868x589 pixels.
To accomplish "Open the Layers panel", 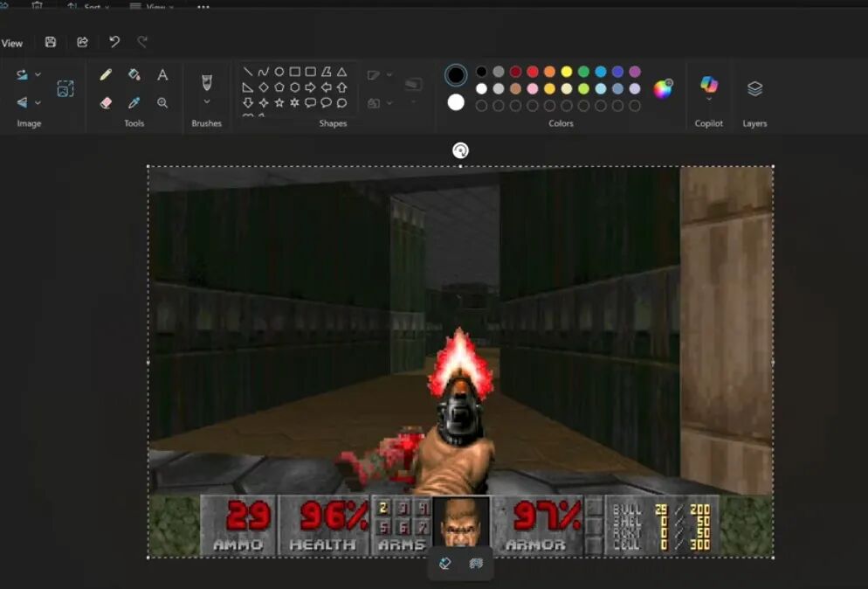I will (x=754, y=88).
